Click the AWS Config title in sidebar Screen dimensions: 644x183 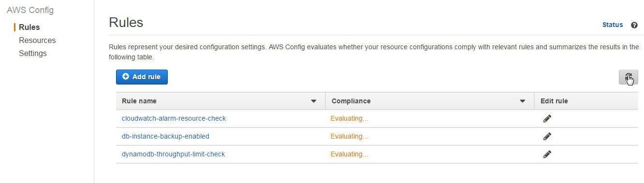tap(30, 10)
